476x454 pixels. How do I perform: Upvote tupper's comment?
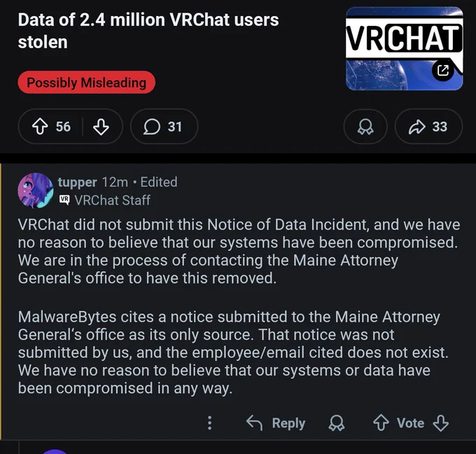point(381,422)
